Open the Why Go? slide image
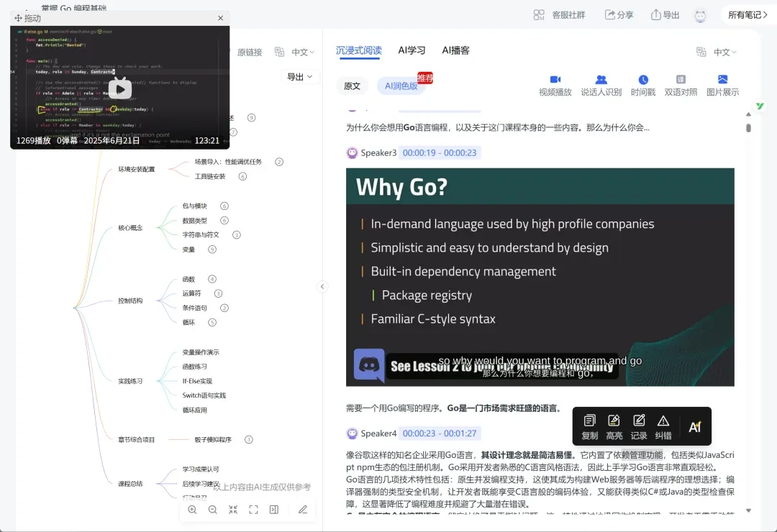Screen dimensions: 777x532 (x=540, y=277)
